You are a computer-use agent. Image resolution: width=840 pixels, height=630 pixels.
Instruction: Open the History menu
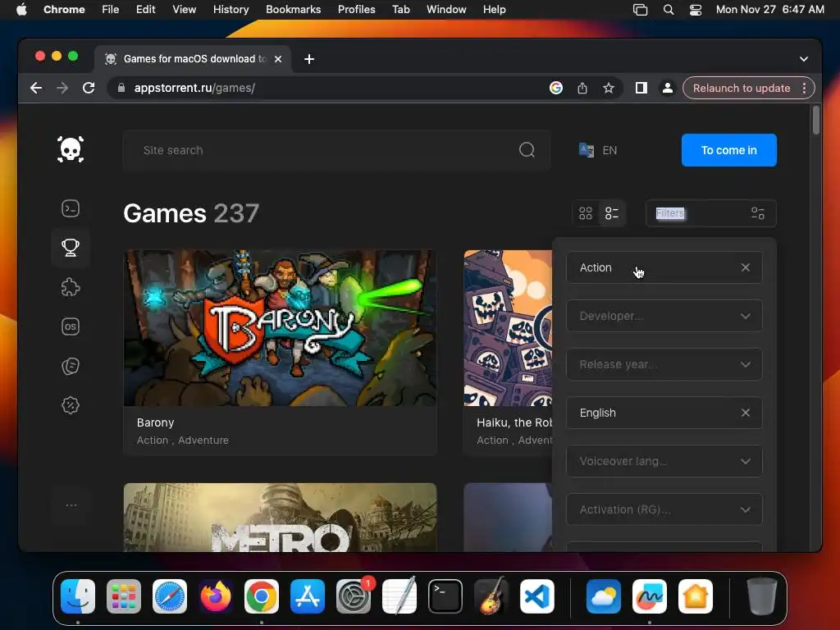click(x=231, y=10)
